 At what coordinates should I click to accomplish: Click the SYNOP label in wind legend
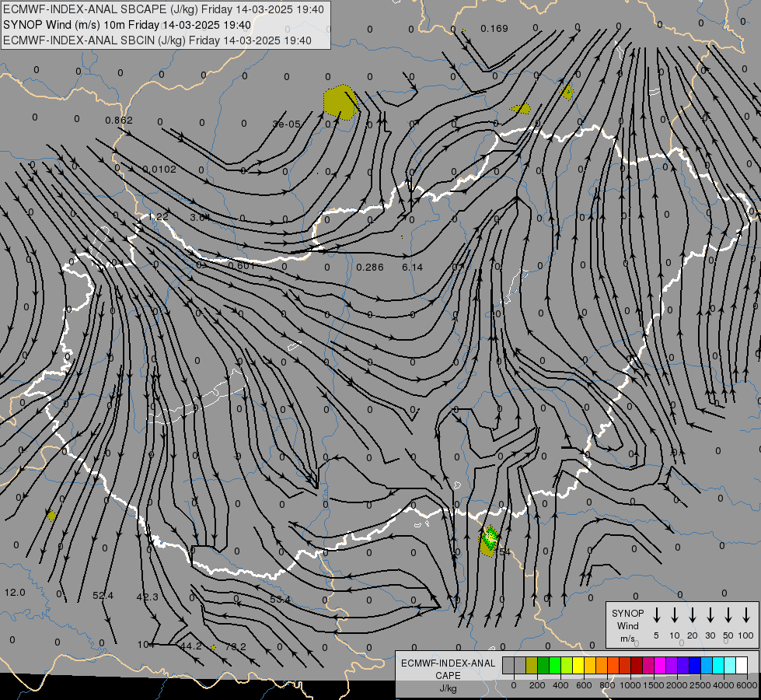pyautogui.click(x=627, y=613)
